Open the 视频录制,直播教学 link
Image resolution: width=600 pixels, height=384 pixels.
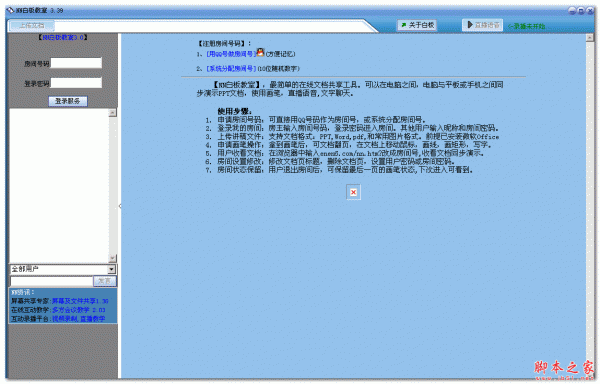78,319
